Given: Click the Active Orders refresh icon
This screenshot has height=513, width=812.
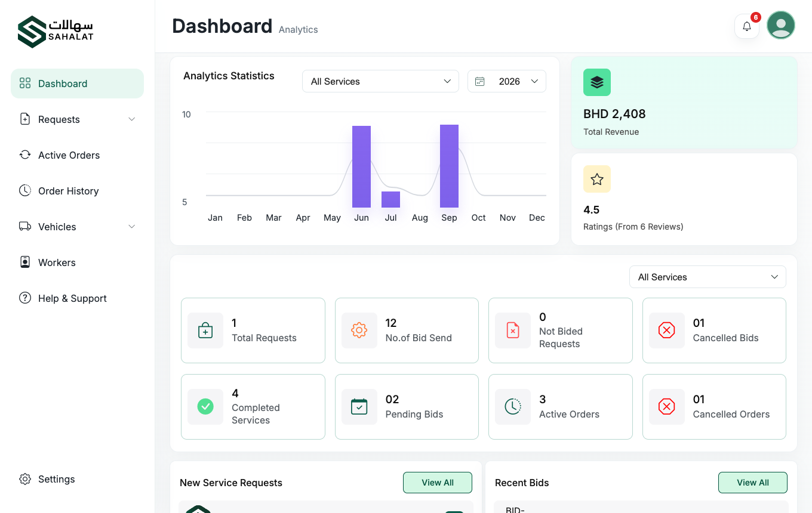Looking at the screenshot, I should point(25,155).
